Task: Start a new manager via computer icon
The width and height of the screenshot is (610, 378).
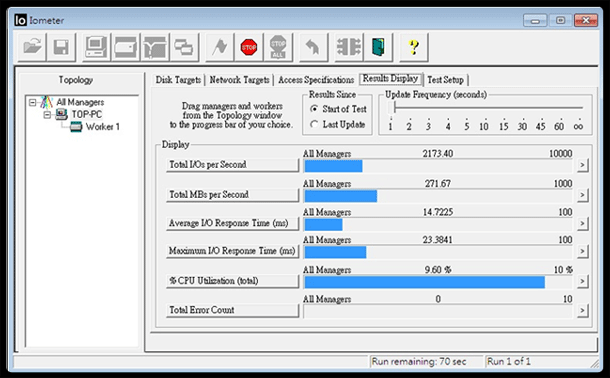Action: coord(97,47)
